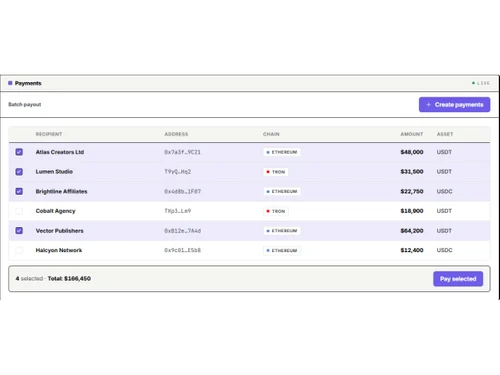Click the Create payments button

454,105
